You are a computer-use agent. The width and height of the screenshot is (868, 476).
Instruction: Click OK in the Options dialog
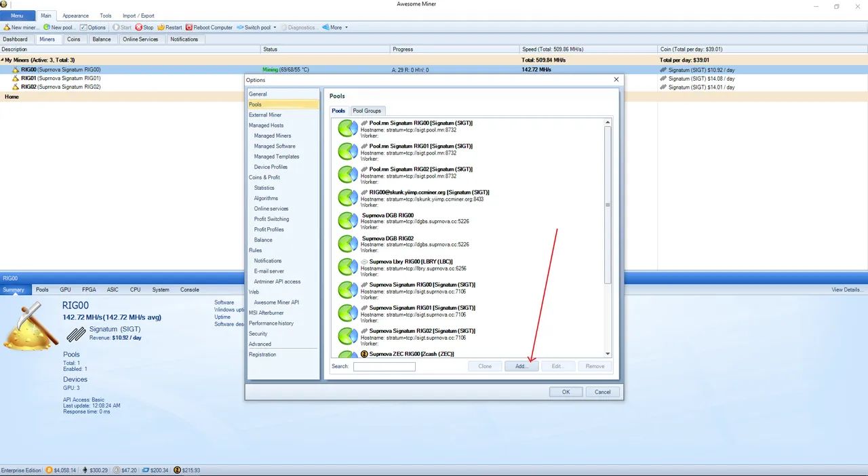tap(566, 392)
